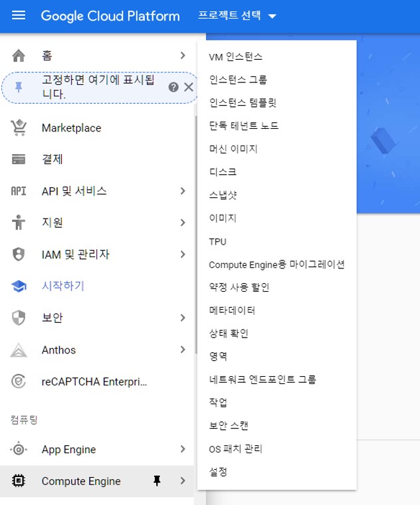
Task: Click the Anthos triangle icon
Action: click(19, 350)
